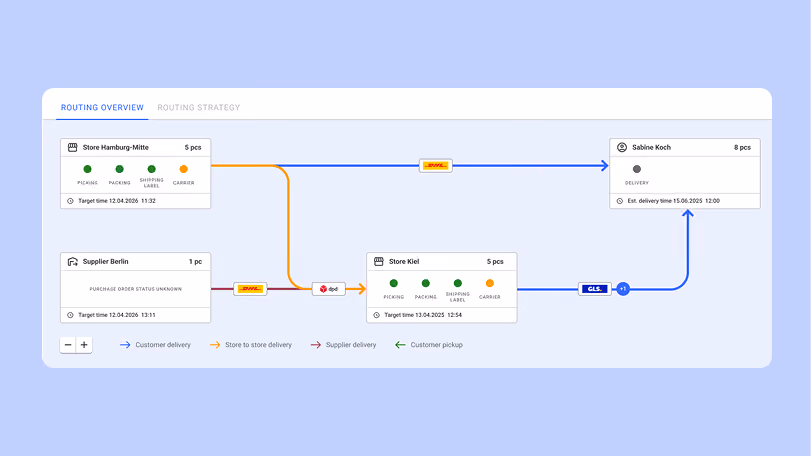Viewport: 811px width, 456px height.
Task: Click Store Kiel Shipping Label status dot
Action: click(x=458, y=283)
